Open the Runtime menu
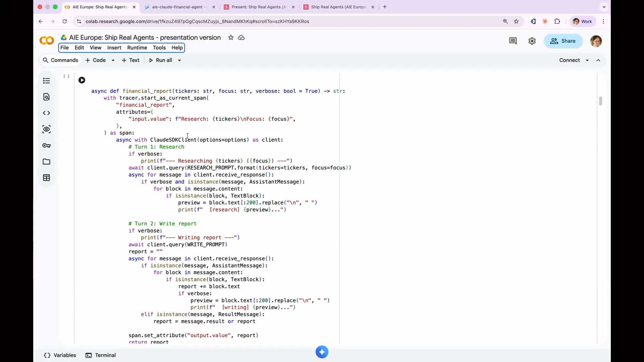Image resolution: width=644 pixels, height=362 pixels. pos(137,48)
